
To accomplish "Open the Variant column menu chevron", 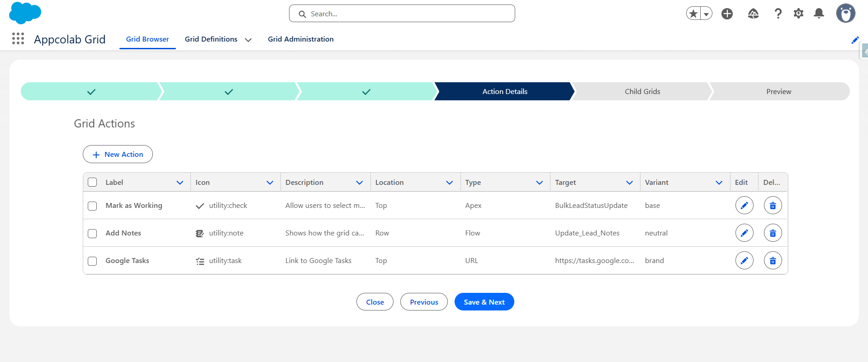I will coord(719,183).
